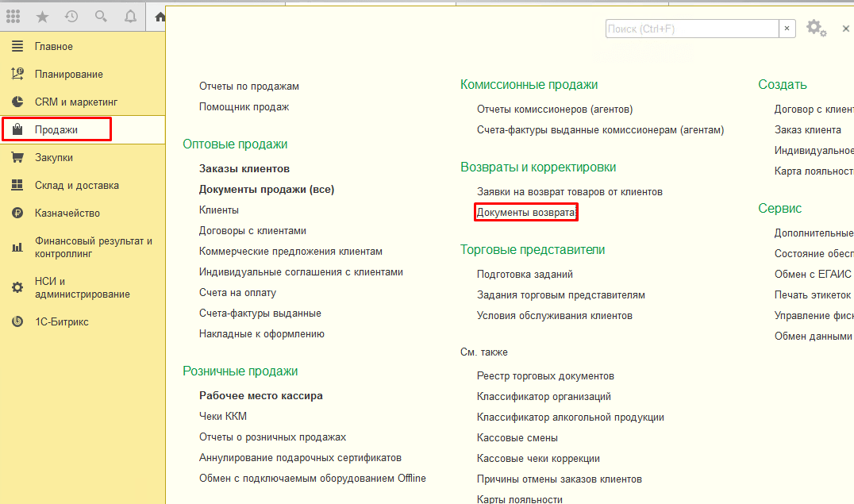Image resolution: width=854 pixels, height=504 pixels.
Task: Open Отчеты о розничных продажах
Action: pyautogui.click(x=272, y=437)
